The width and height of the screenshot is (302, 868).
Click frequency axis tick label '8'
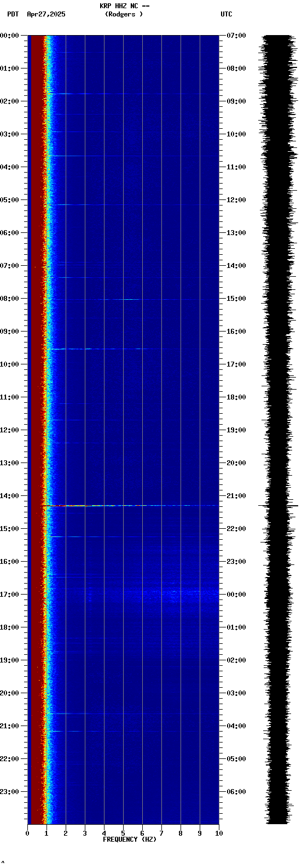[181, 833]
